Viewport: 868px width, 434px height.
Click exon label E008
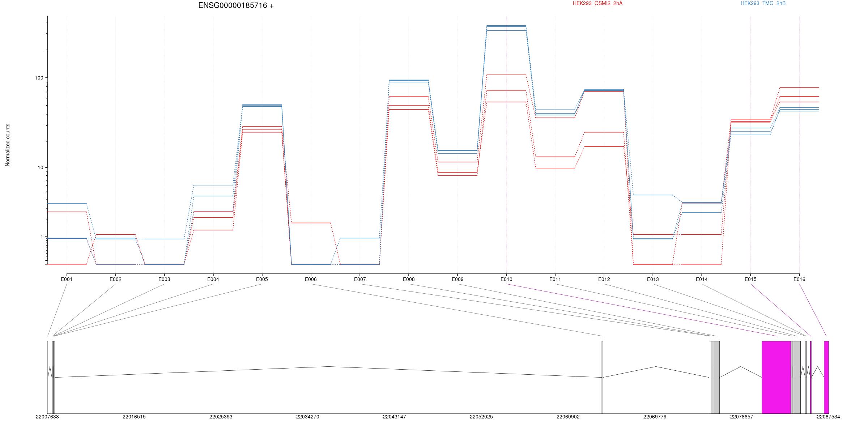tap(409, 279)
